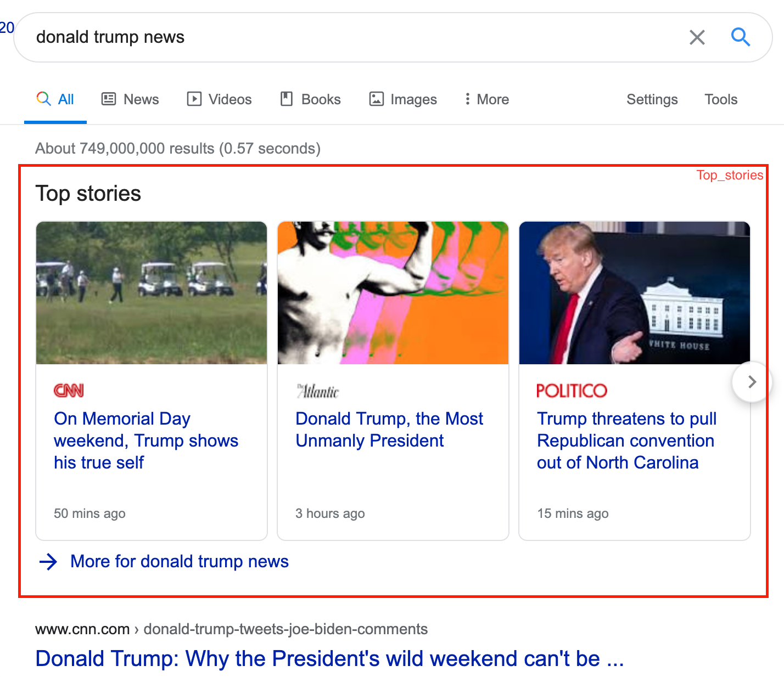Click the blue magnifying glass search icon

(740, 37)
